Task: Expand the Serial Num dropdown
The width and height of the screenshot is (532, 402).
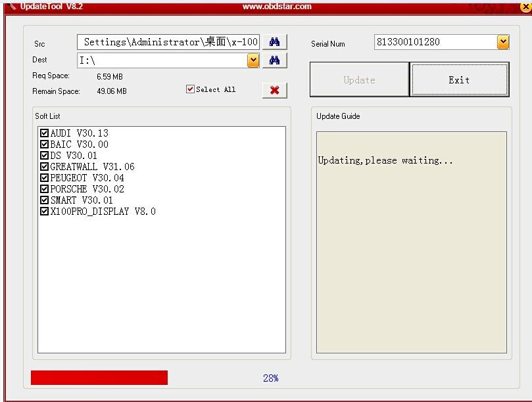Action: [x=503, y=42]
